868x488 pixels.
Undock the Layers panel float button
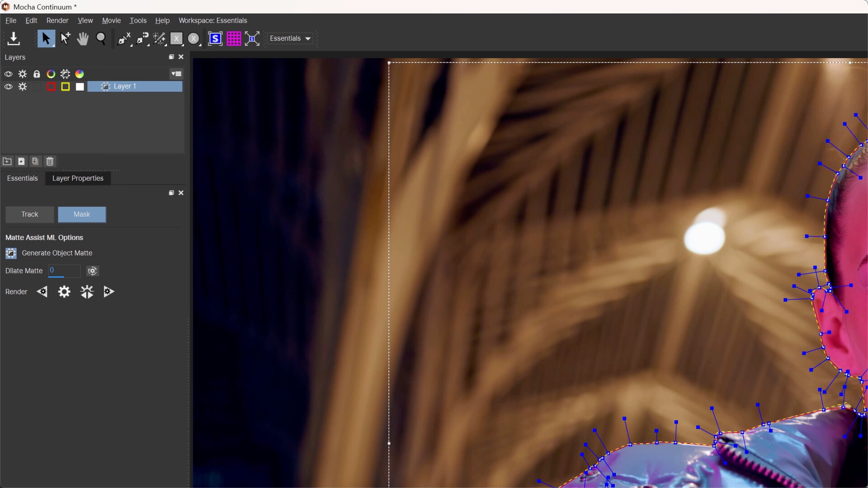[171, 57]
